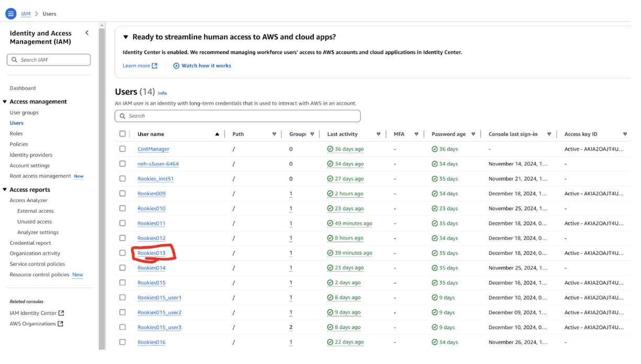Click in the Search IAM field
Viewport: 641px width, 364px height.
(49, 60)
